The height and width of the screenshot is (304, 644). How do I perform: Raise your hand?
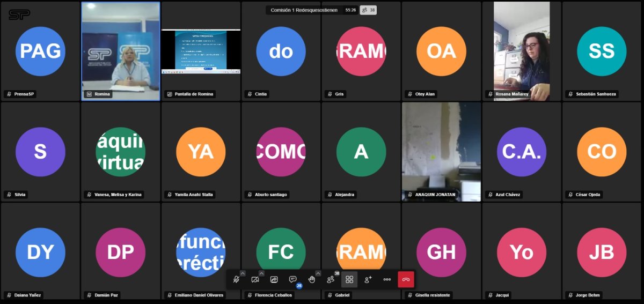[x=311, y=279]
